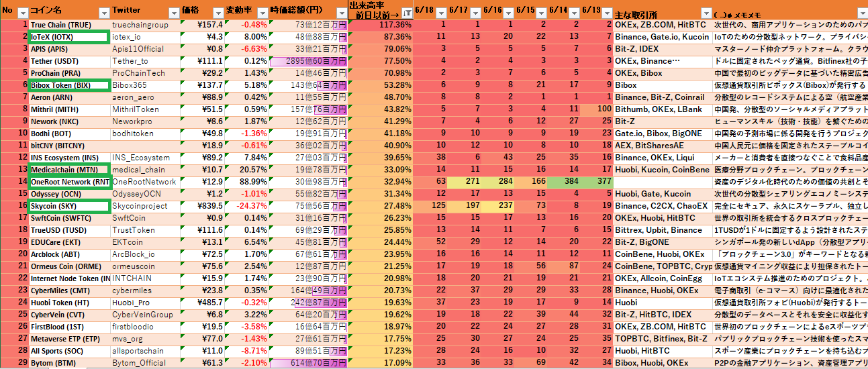The image size is (868, 369).
Task: Click the 時価総額(円) column filter arrow
Action: coord(339,13)
